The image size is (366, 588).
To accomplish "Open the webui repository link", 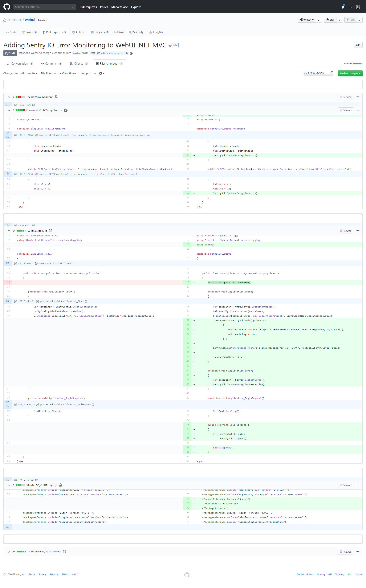I will [x=30, y=20].
